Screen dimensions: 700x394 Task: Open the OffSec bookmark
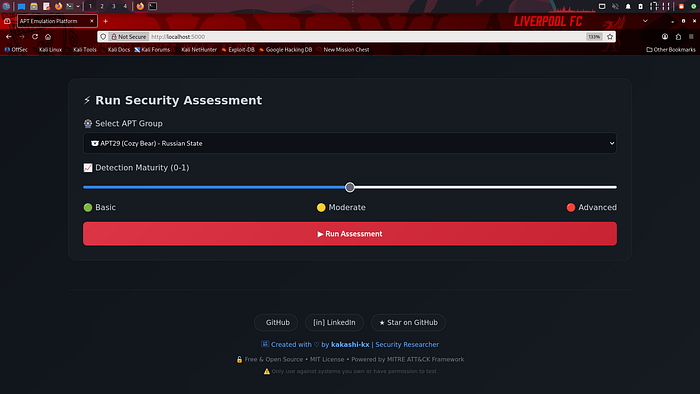click(x=16, y=50)
